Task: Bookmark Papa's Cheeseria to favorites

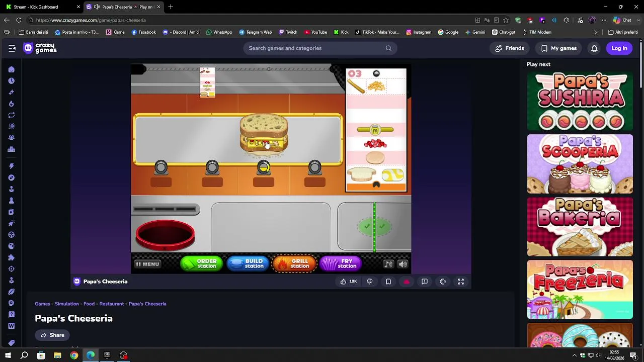Action: click(388, 282)
